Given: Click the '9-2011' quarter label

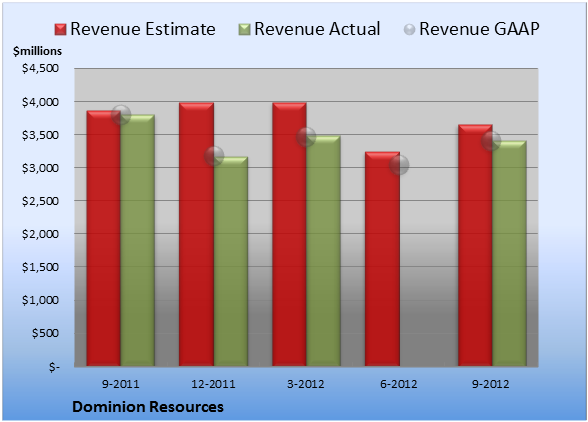Looking at the screenshot, I should (121, 384).
